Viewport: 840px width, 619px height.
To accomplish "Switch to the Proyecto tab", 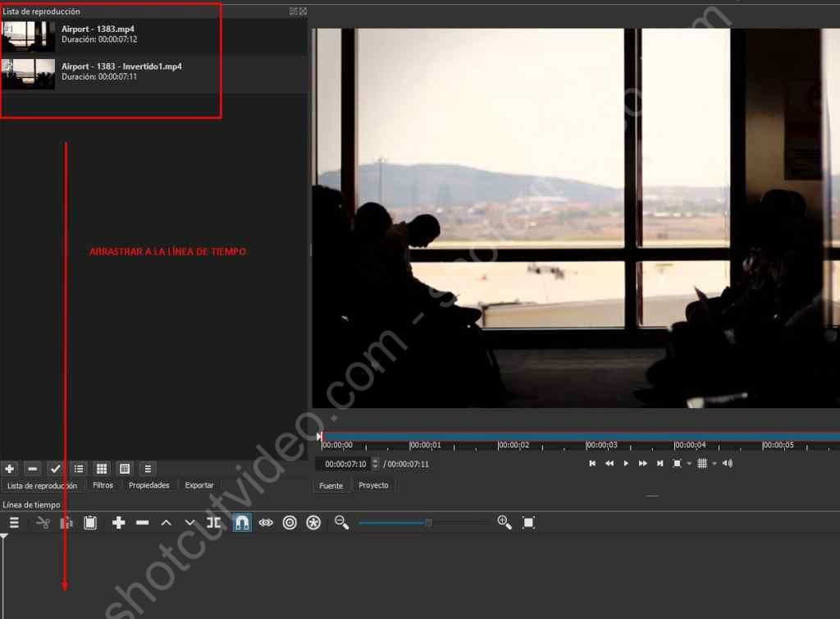I will [373, 485].
